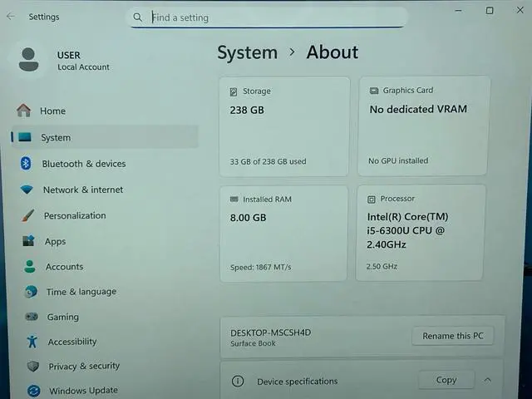This screenshot has width=532, height=399.
Task: Open the Windows Update icon
Action: tap(34, 390)
